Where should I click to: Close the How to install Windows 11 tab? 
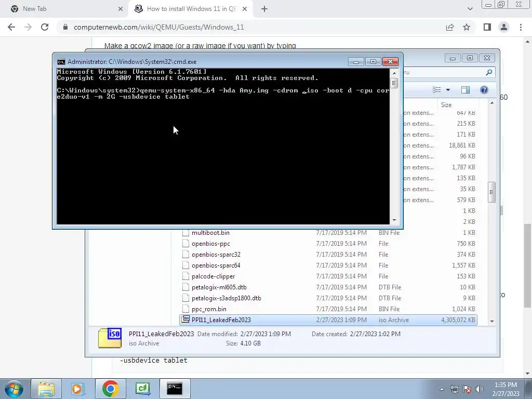tap(245, 9)
